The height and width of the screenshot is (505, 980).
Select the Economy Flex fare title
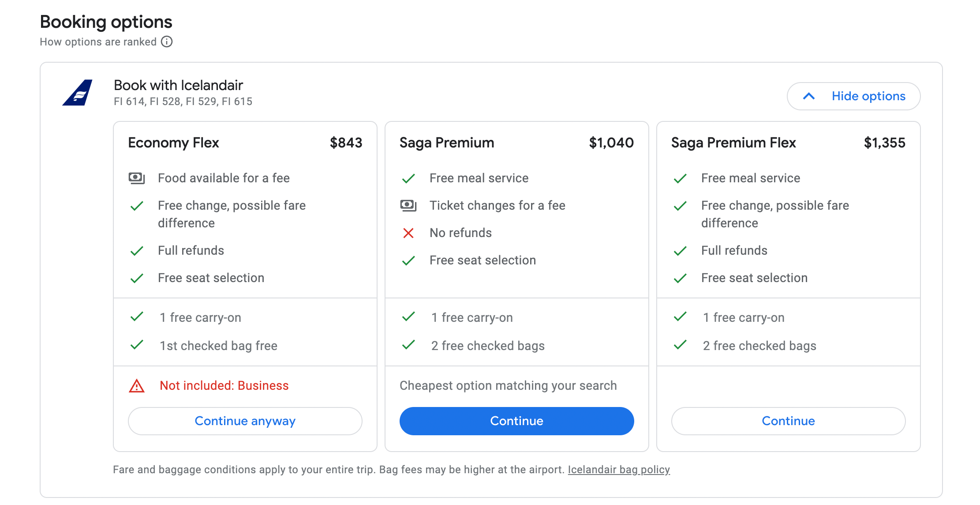click(x=173, y=143)
